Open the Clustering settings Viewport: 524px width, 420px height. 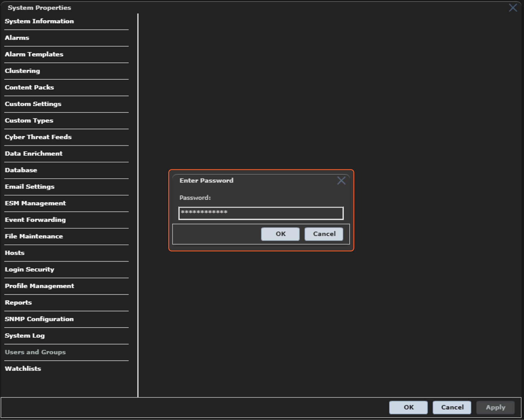(x=23, y=71)
